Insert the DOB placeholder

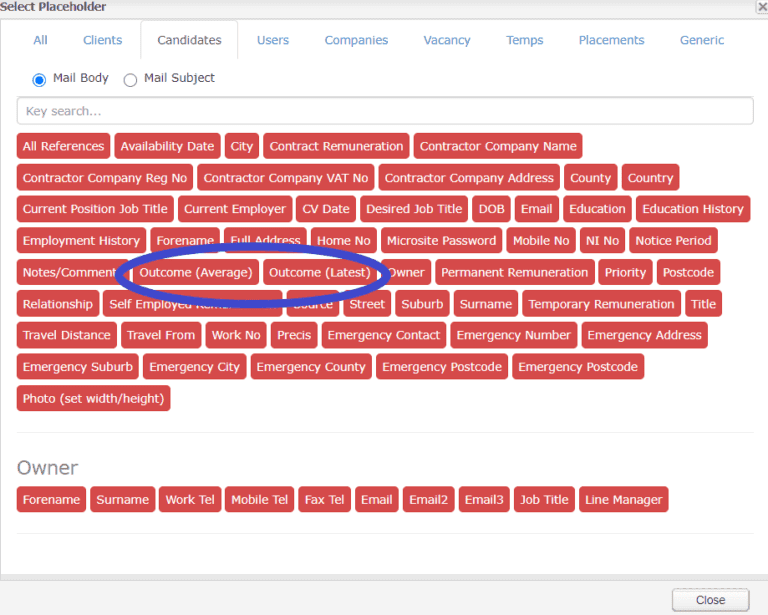[491, 209]
